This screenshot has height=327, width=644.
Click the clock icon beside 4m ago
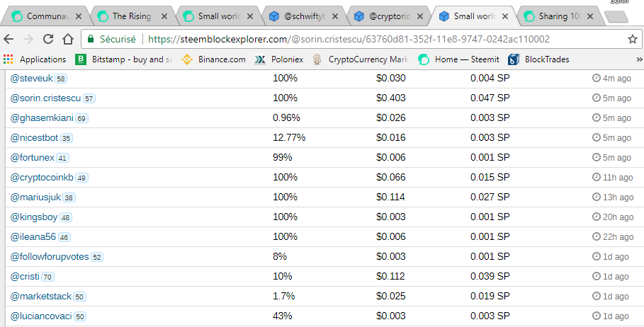pyautogui.click(x=596, y=78)
